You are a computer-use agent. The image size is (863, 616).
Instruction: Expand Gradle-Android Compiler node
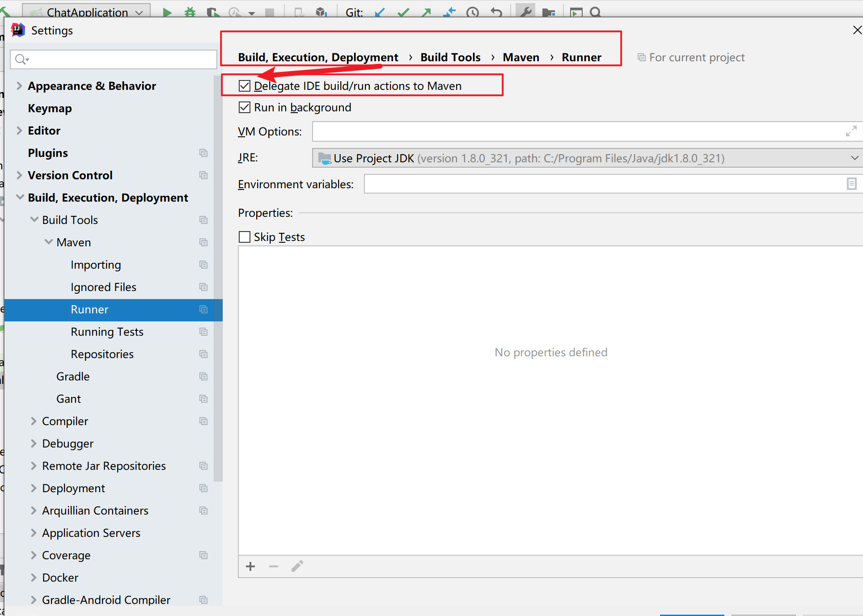[x=34, y=600]
